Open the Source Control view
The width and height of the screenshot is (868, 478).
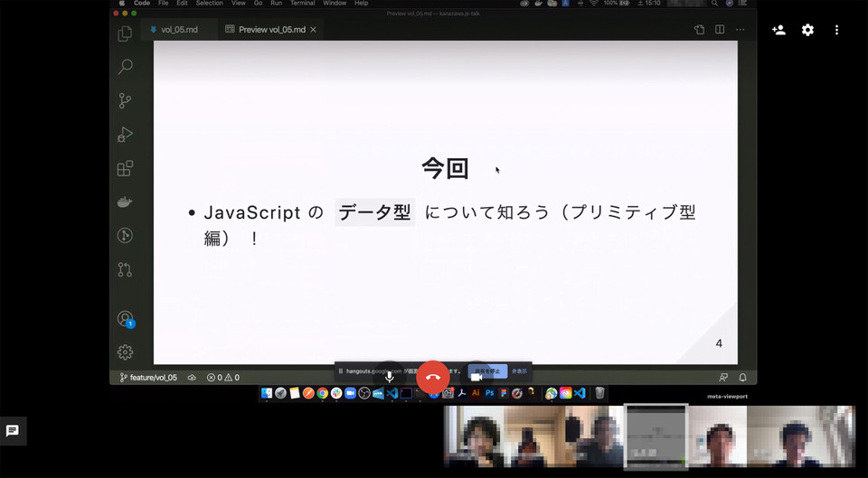[125, 101]
